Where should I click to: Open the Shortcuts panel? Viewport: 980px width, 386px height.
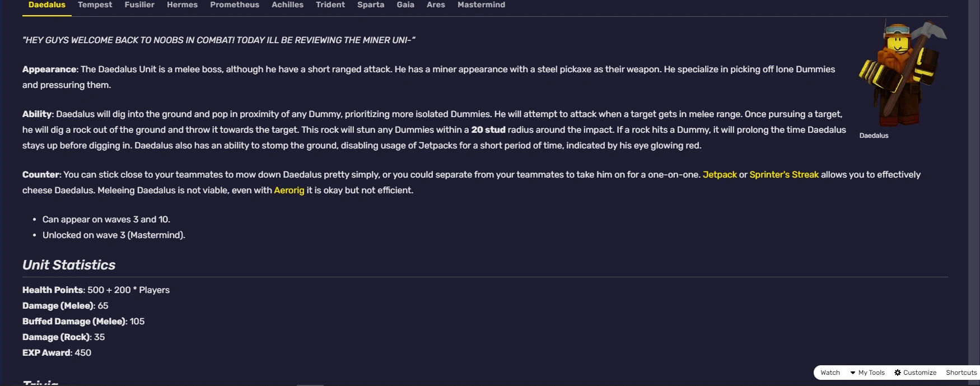coord(961,372)
